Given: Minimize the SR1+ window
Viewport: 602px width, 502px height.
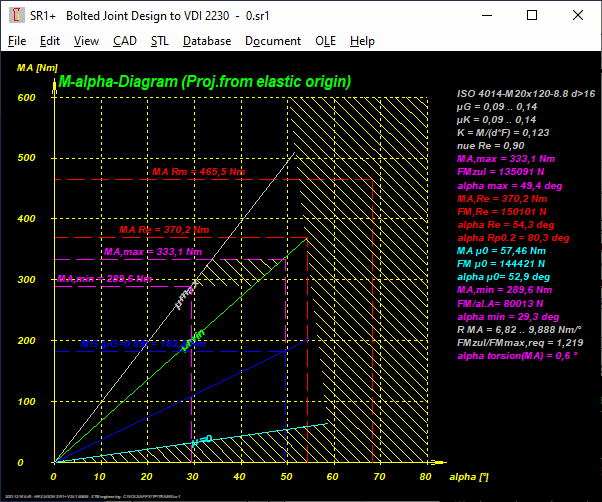Looking at the screenshot, I should tap(485, 16).
